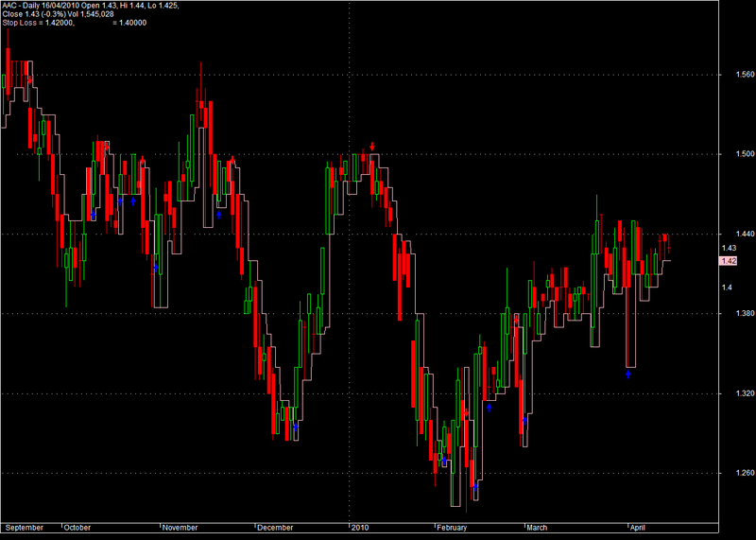This screenshot has width=756, height=540.
Task: Click the October date axis label
Action: (x=77, y=528)
